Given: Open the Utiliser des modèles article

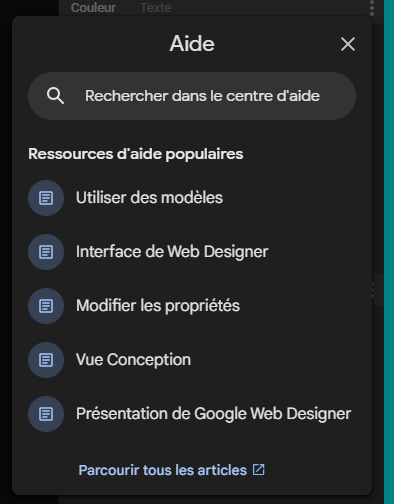Looking at the screenshot, I should [x=149, y=198].
